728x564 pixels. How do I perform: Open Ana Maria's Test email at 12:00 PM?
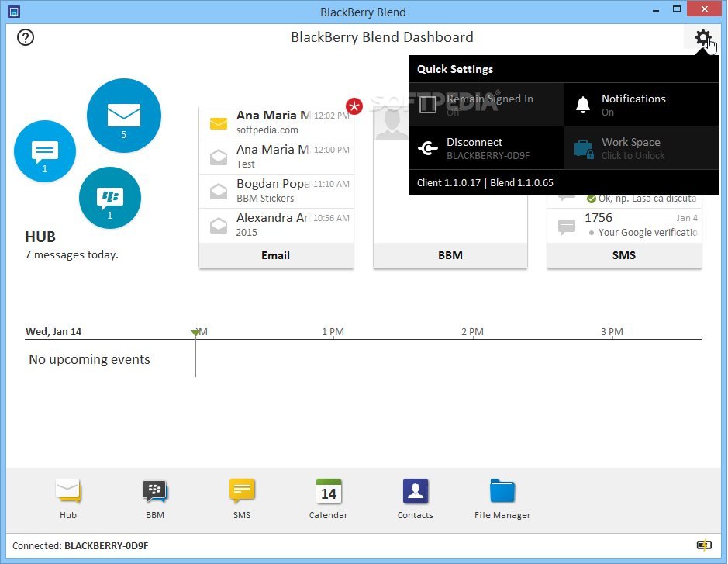click(276, 157)
